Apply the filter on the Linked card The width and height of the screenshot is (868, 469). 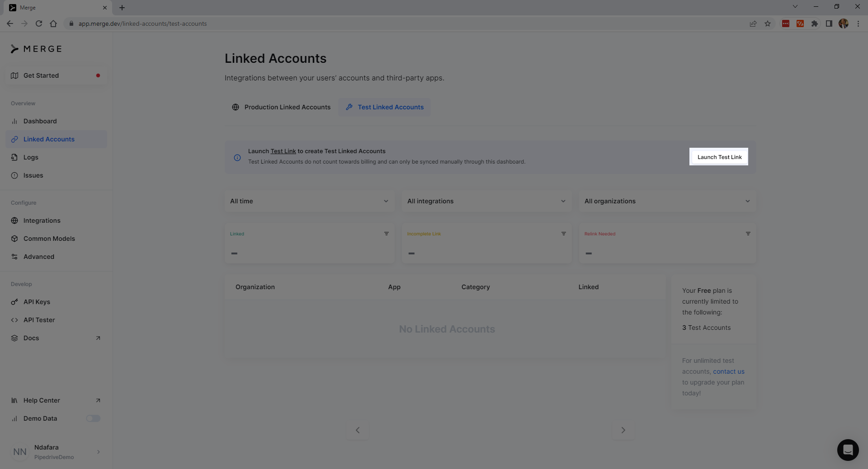(x=386, y=234)
